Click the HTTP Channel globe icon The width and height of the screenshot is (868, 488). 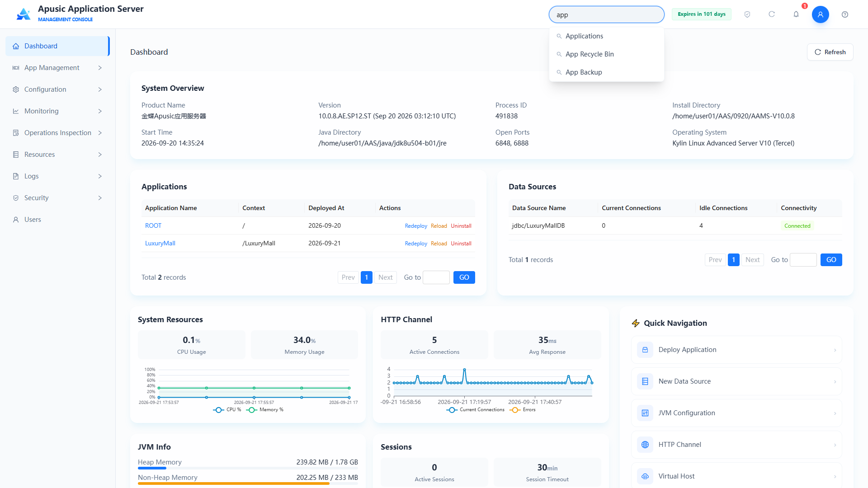(645, 445)
